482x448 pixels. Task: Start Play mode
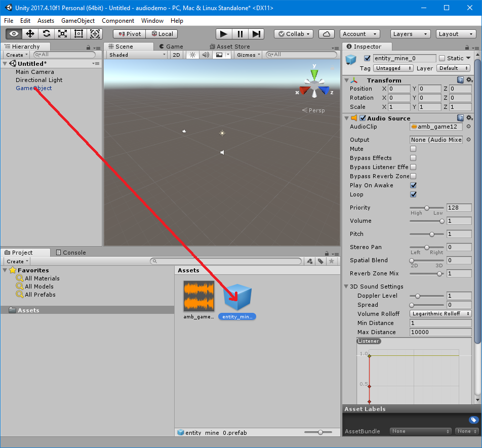click(x=223, y=34)
